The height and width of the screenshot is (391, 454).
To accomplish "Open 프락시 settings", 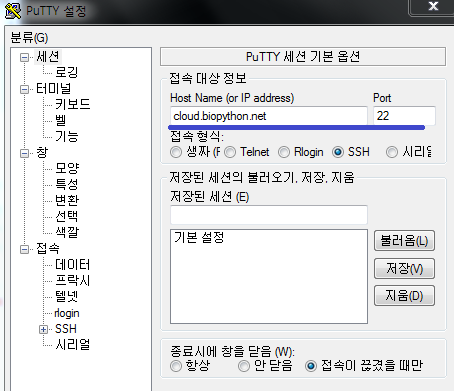I will click(72, 280).
